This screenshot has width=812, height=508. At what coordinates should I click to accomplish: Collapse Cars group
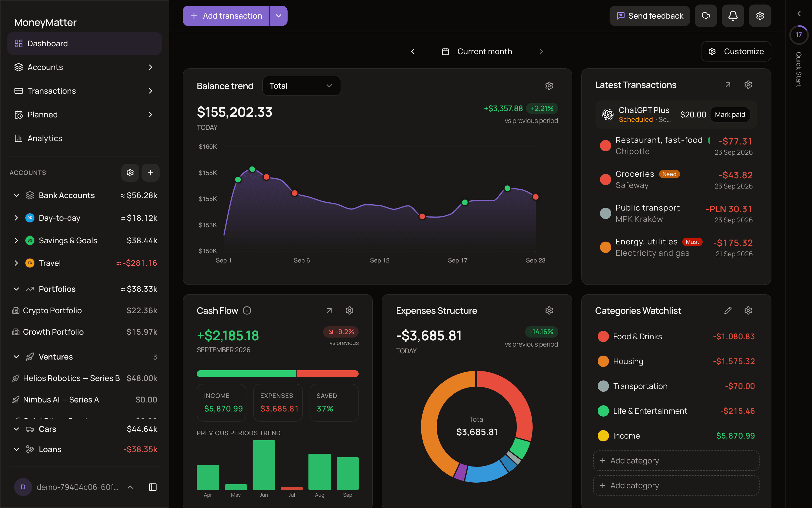tap(16, 429)
